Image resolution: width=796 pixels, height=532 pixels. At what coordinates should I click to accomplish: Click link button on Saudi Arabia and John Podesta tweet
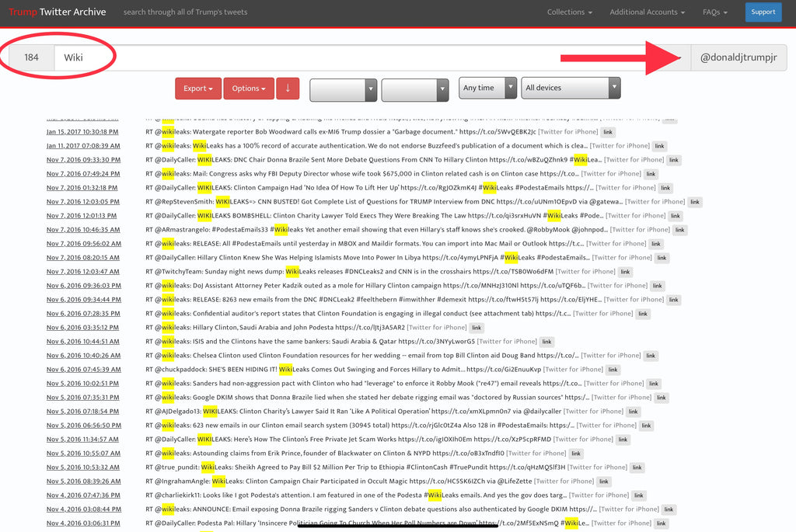click(x=477, y=328)
